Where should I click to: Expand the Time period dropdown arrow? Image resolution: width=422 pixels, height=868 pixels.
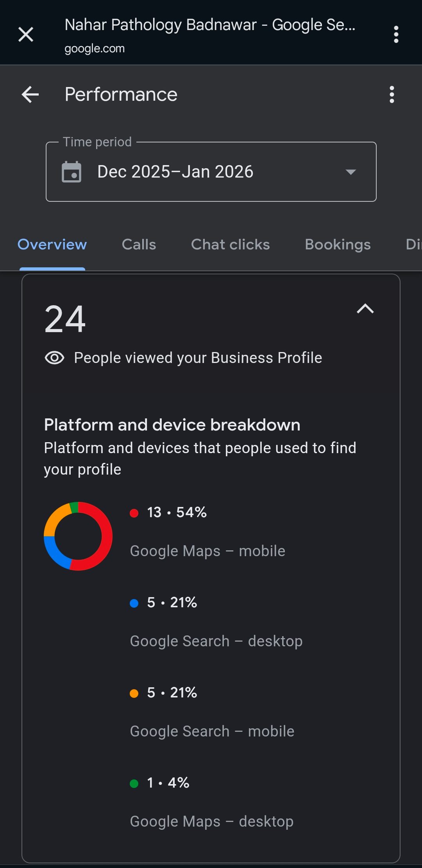(x=350, y=172)
